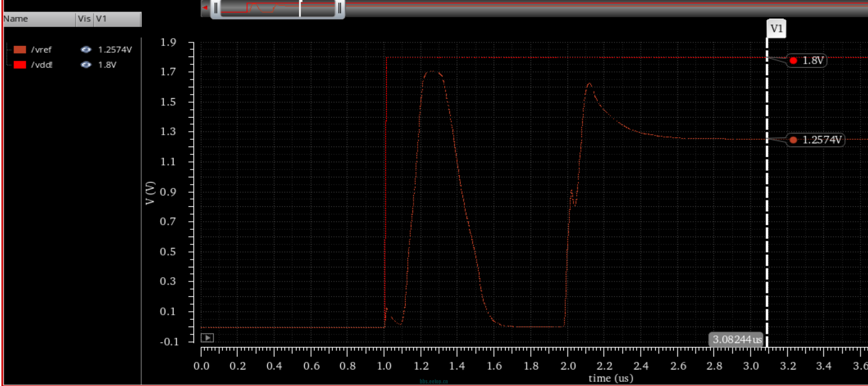The image size is (868, 386).
Task: Click red arrow at left of overview bar
Action: [x=205, y=7]
